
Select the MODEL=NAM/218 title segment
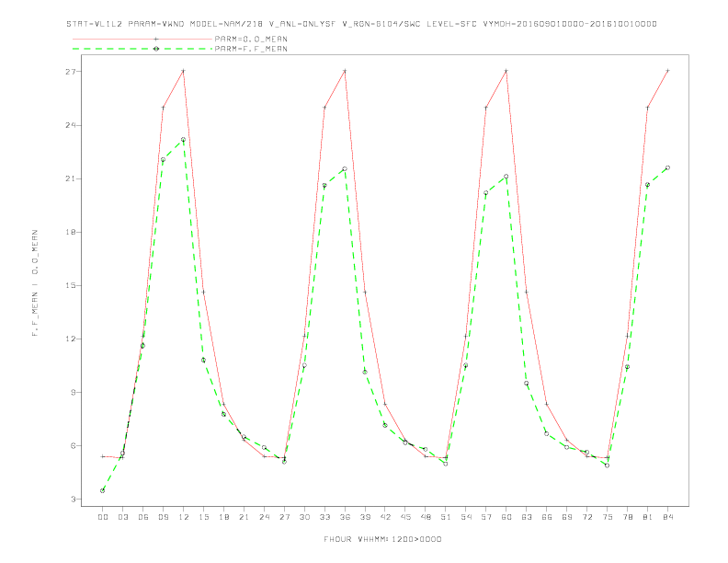226,24
